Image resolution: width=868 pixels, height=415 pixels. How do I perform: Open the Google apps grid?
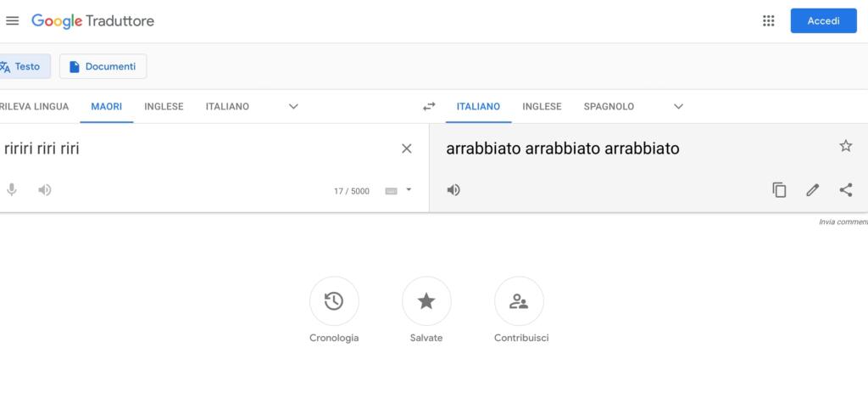(x=768, y=21)
